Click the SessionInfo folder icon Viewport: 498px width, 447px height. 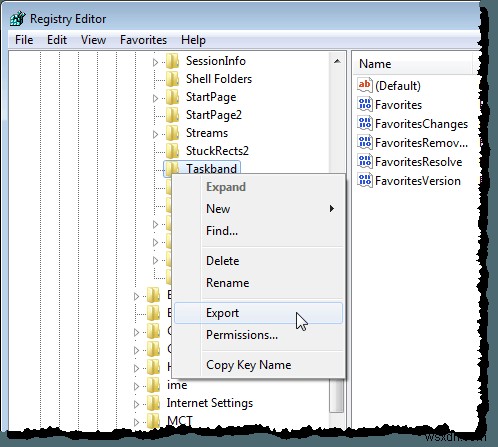[x=173, y=61]
